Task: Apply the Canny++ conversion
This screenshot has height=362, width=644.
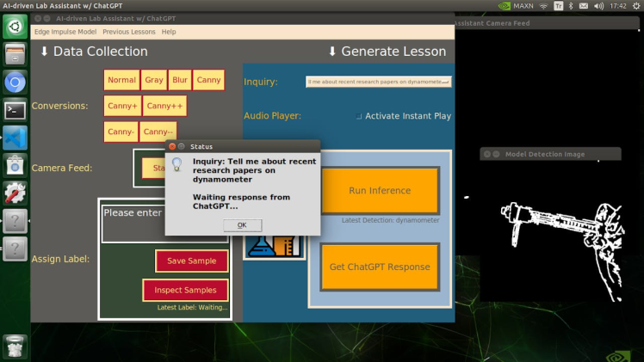Action: tap(164, 106)
